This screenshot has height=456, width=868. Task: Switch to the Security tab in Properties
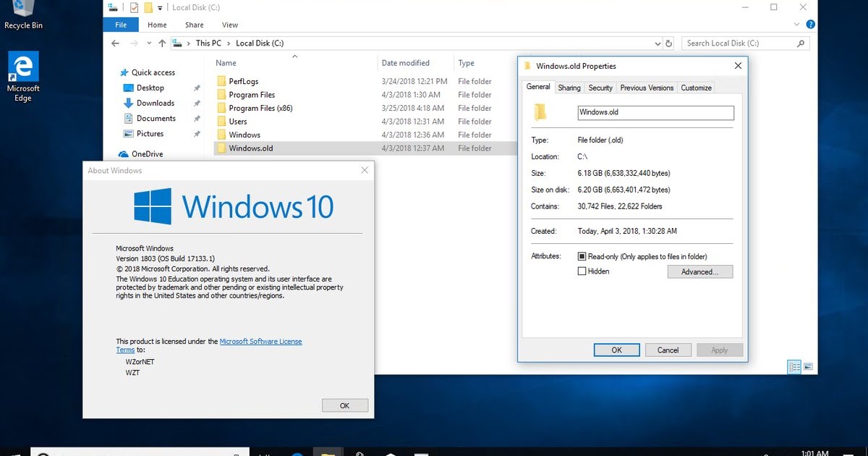pyautogui.click(x=600, y=88)
